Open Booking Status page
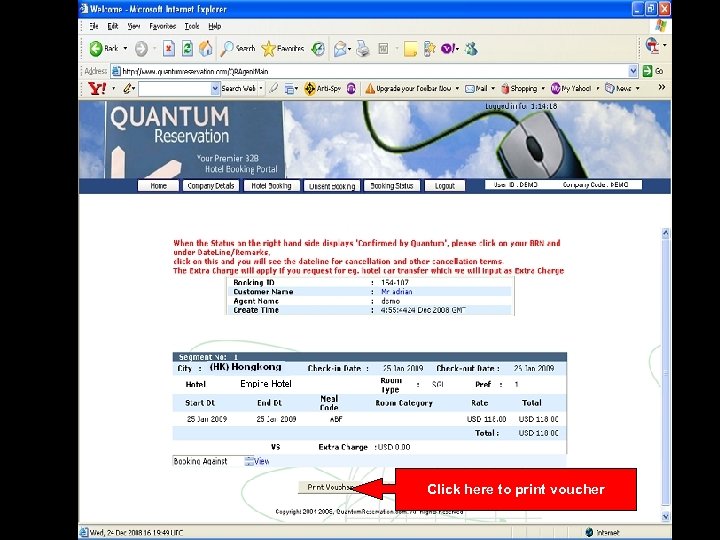The width and height of the screenshot is (720, 540). [392, 186]
